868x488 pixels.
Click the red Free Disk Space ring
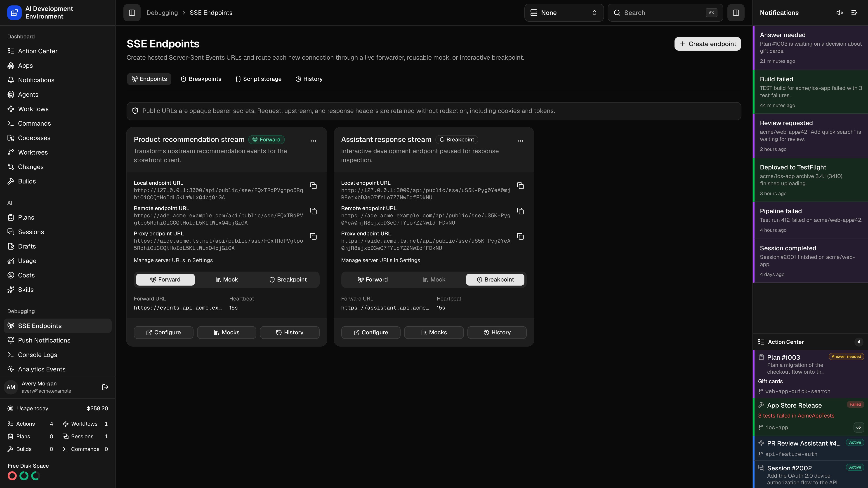[12, 476]
